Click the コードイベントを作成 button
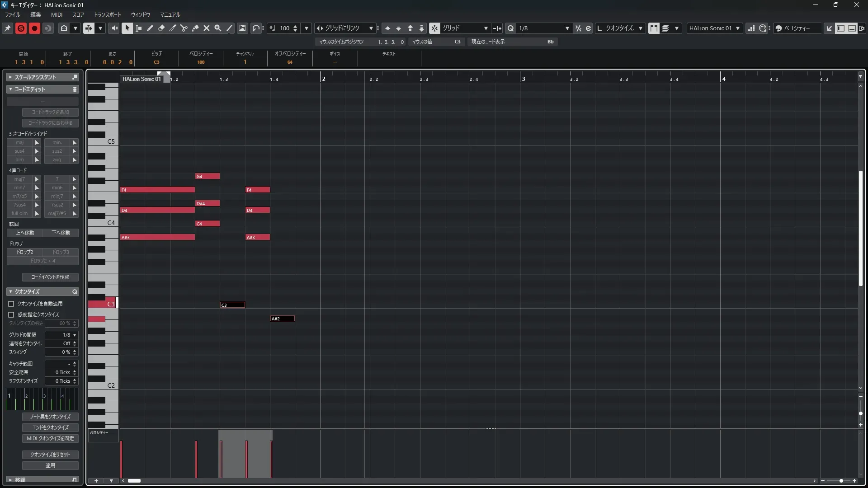 click(x=50, y=277)
